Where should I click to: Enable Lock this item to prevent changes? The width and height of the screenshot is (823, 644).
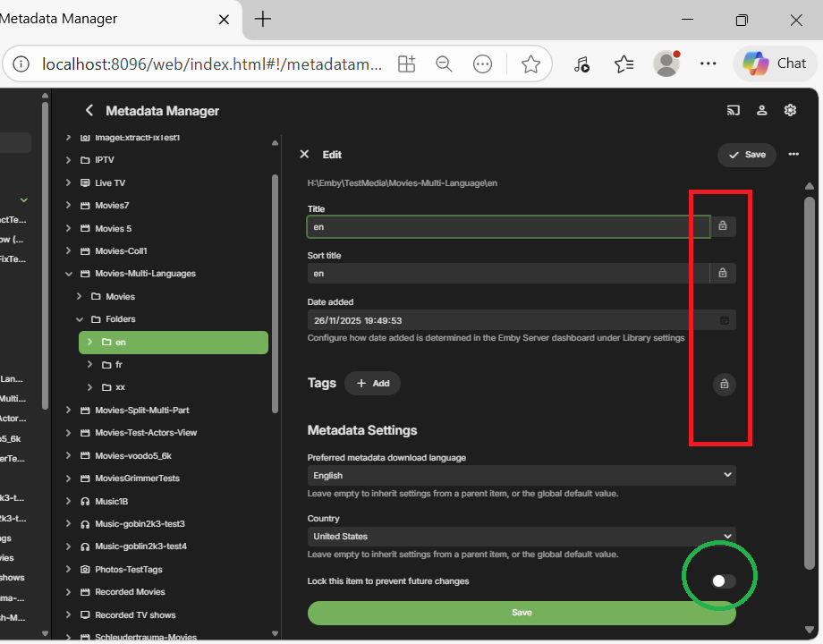click(x=723, y=581)
